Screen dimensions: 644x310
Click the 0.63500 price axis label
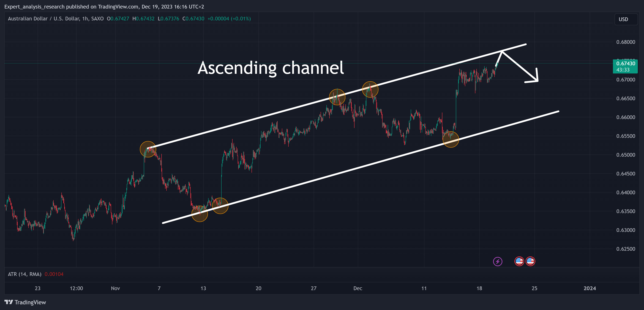626,211
